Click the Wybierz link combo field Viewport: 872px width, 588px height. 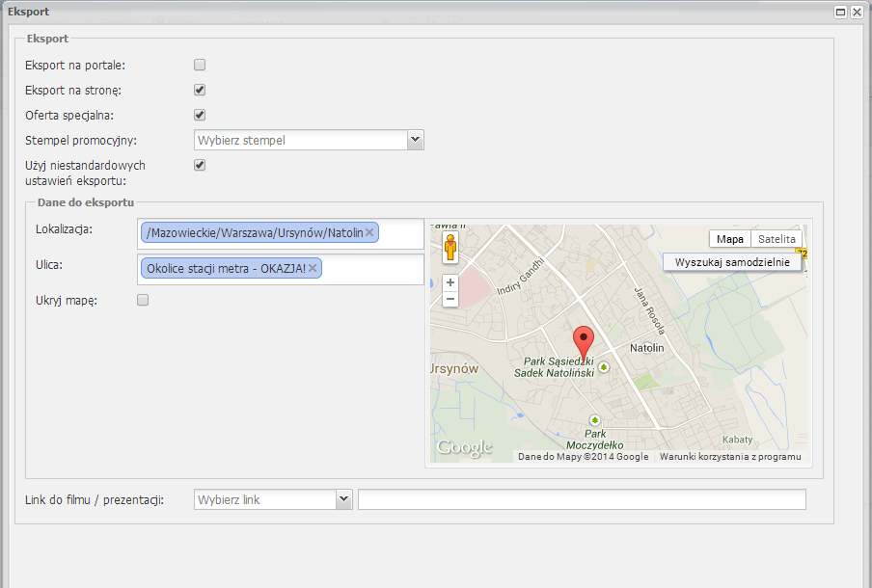[x=265, y=499]
